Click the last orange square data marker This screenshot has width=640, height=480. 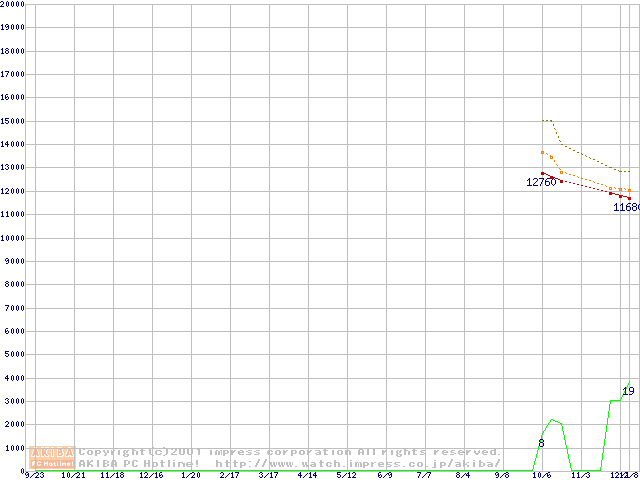tap(629, 190)
